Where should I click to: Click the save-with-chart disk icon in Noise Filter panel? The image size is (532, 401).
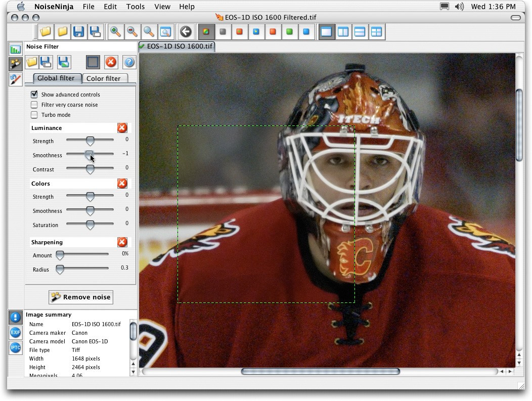pos(64,62)
